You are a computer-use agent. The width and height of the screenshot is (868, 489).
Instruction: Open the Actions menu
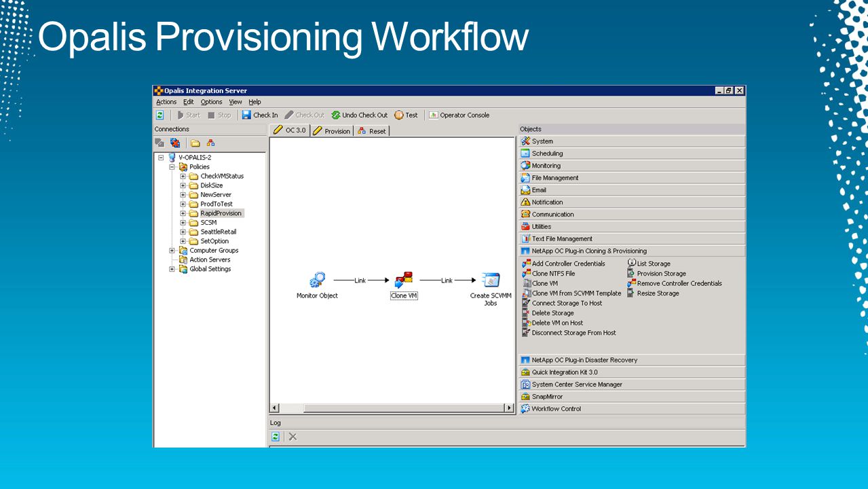click(x=166, y=102)
